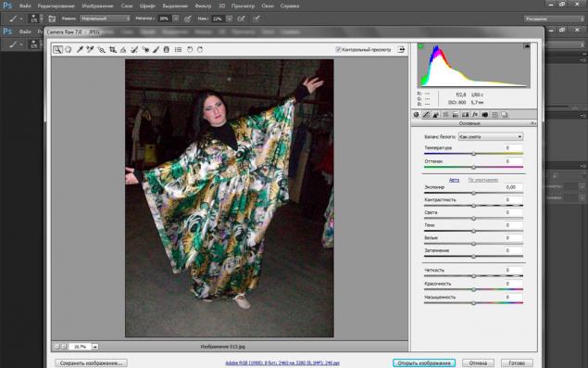
Task: Open the Camera Calibration panel tab
Action: tap(484, 115)
